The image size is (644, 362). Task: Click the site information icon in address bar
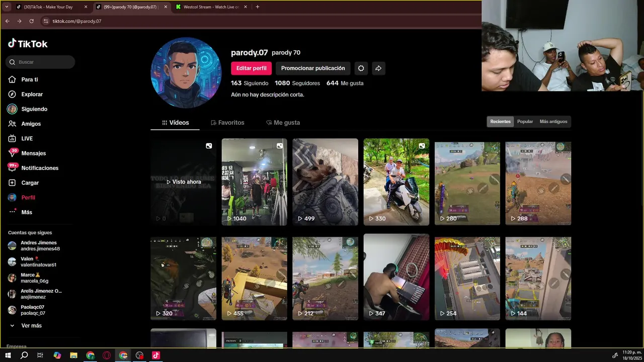point(46,21)
